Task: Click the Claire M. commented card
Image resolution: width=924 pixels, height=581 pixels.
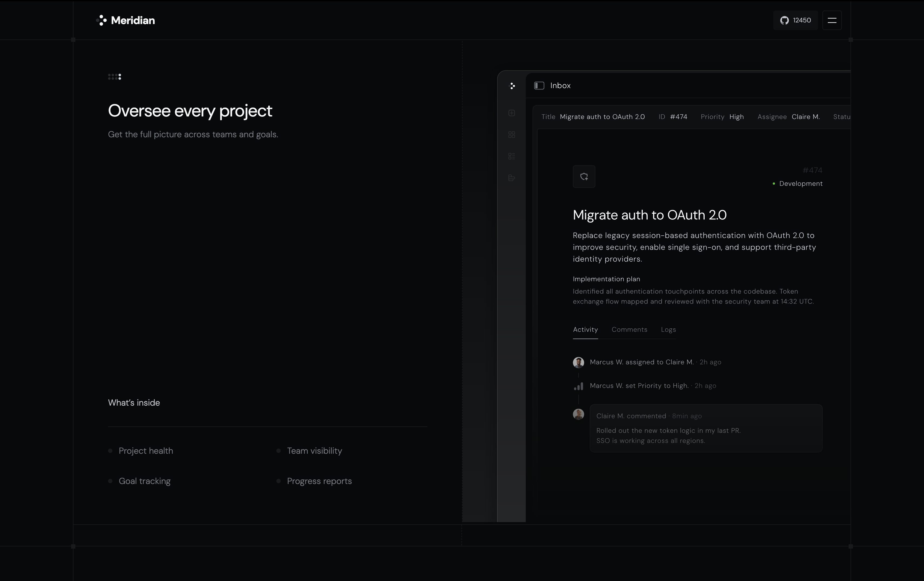Action: (x=706, y=428)
